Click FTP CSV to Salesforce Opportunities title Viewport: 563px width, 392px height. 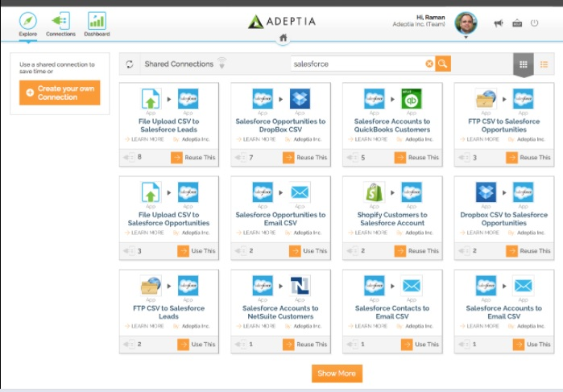coord(503,126)
